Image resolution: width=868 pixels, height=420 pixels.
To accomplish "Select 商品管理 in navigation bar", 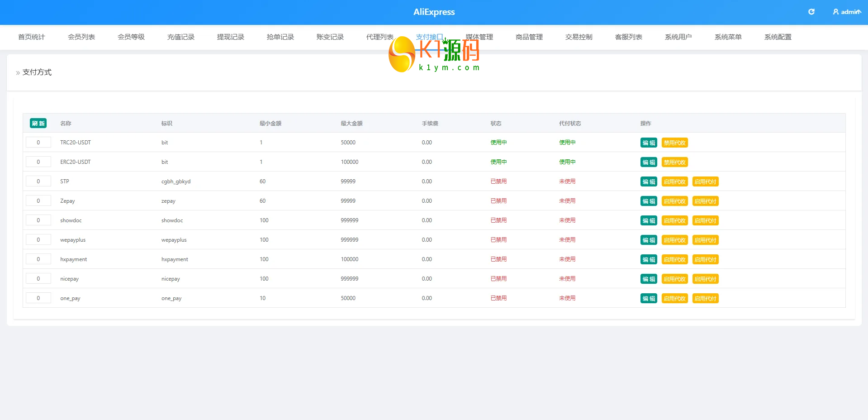I will click(529, 37).
